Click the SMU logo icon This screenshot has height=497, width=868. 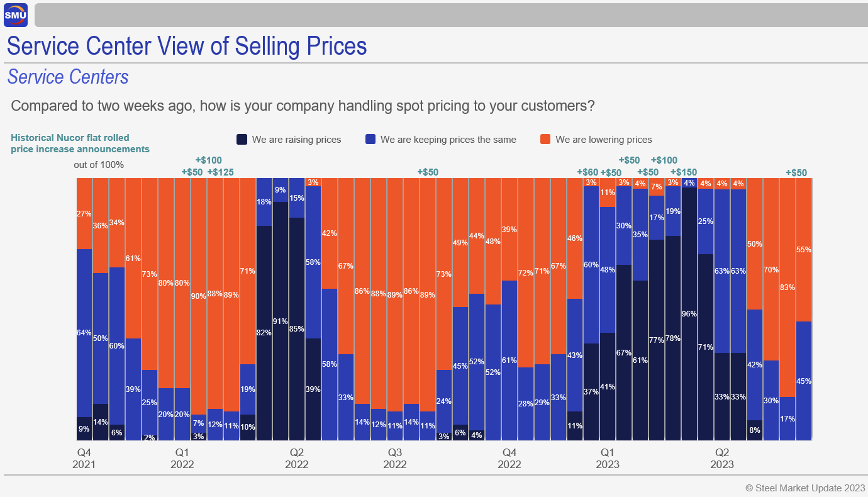16,15
